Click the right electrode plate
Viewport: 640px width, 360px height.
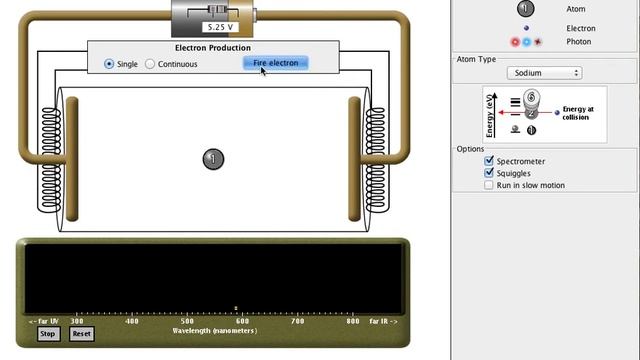354,159
